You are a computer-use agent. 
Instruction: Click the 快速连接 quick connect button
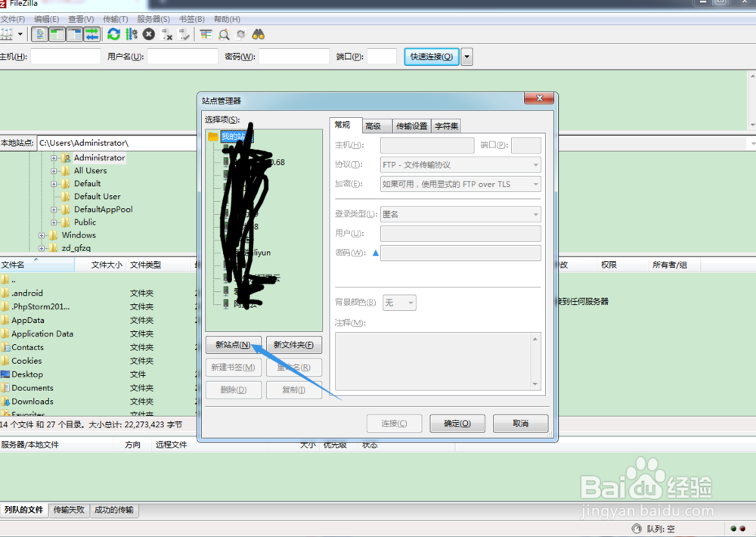(432, 57)
